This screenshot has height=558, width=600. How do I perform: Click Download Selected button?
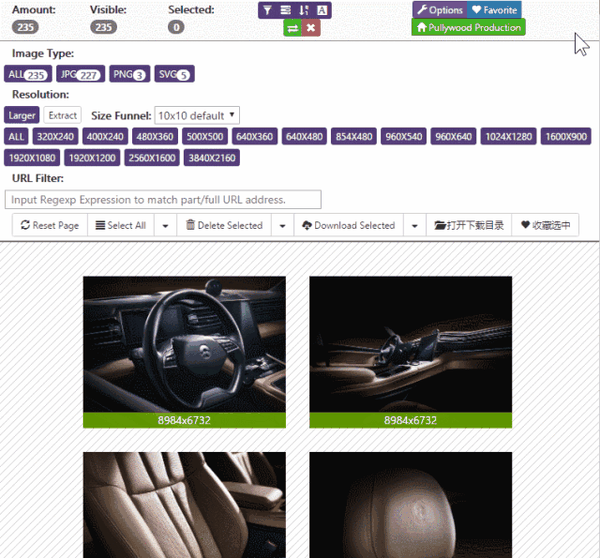349,225
